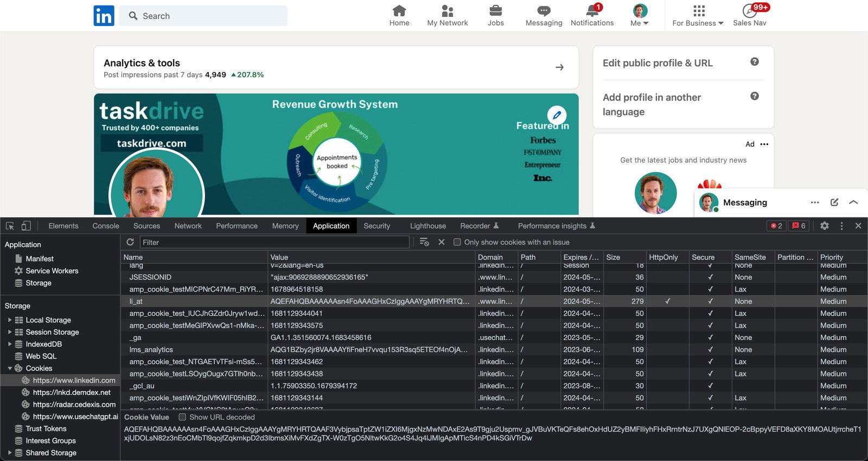Select the _gcl_au cookie row
This screenshot has height=461, width=868.
click(x=494, y=386)
